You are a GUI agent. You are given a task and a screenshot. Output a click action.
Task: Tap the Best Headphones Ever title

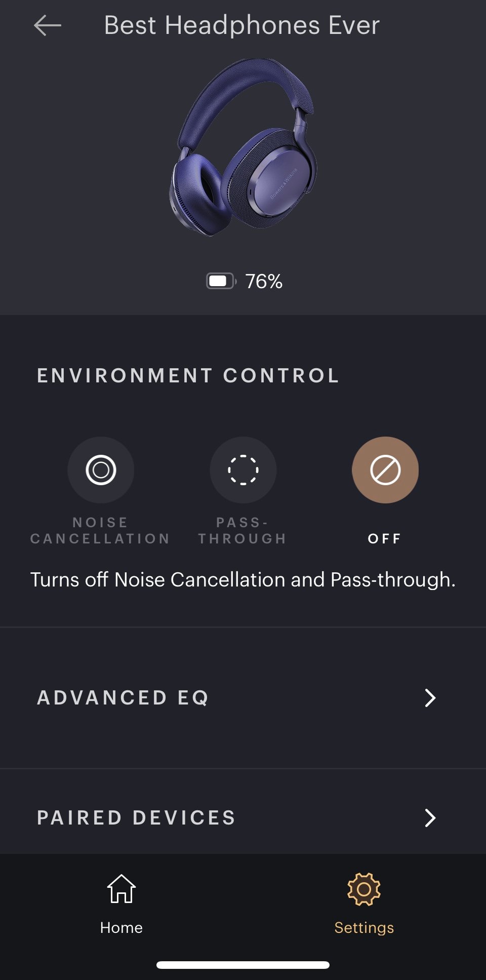coord(242,25)
